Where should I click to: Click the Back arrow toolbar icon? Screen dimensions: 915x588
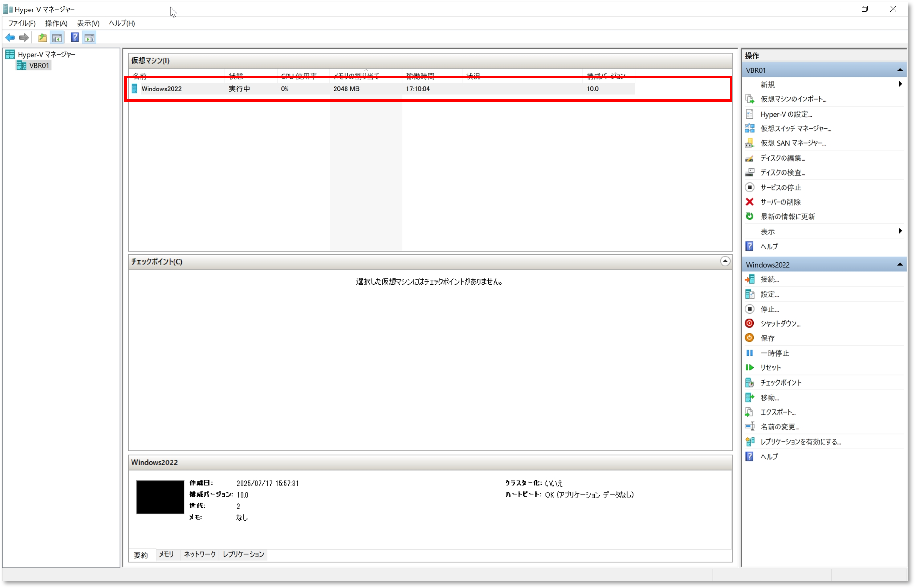(x=10, y=38)
